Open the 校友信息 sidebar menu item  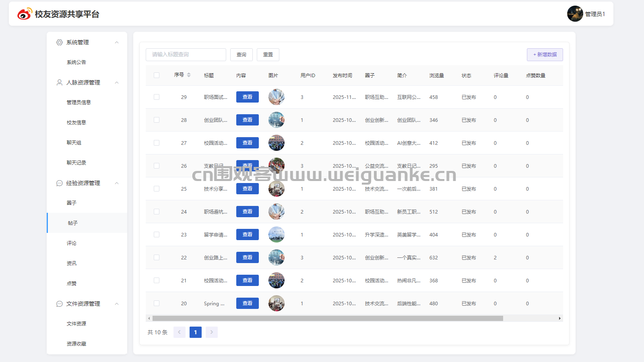click(x=76, y=123)
